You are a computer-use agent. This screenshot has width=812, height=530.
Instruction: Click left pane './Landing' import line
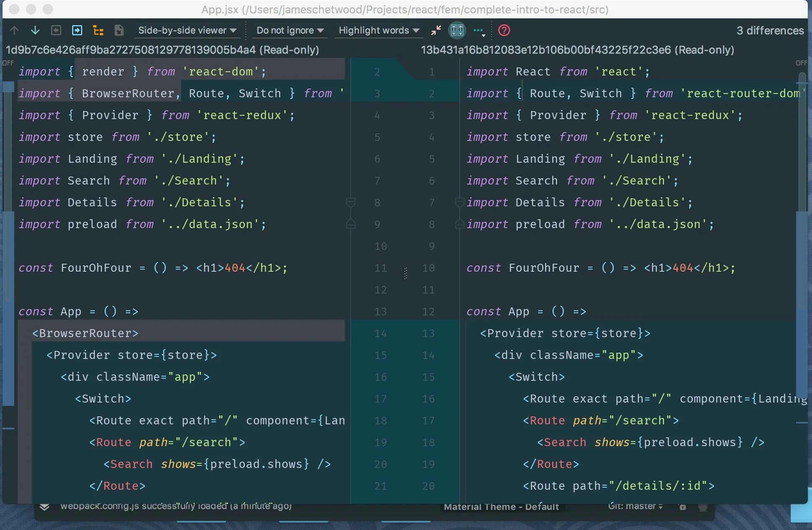132,159
